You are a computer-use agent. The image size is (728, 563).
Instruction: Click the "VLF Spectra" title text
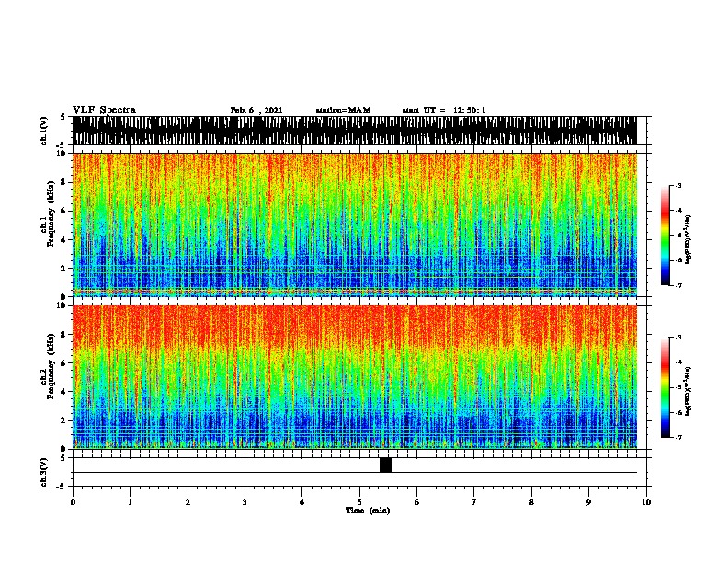tap(104, 109)
